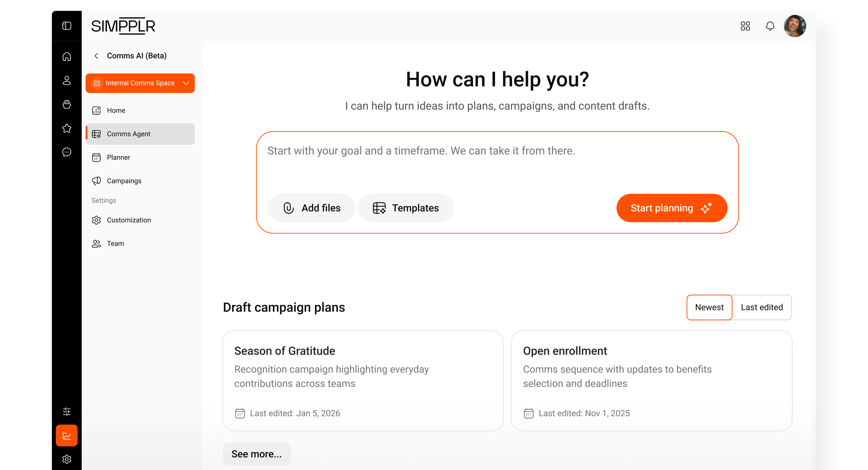Click the sliders adjustments rail icon
868x470 pixels.
click(x=67, y=412)
